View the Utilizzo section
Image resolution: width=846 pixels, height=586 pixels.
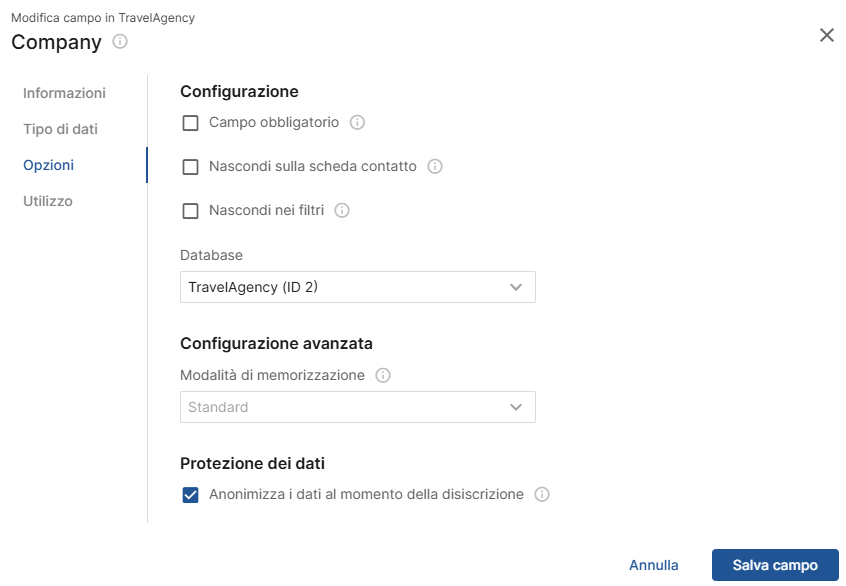pos(47,201)
